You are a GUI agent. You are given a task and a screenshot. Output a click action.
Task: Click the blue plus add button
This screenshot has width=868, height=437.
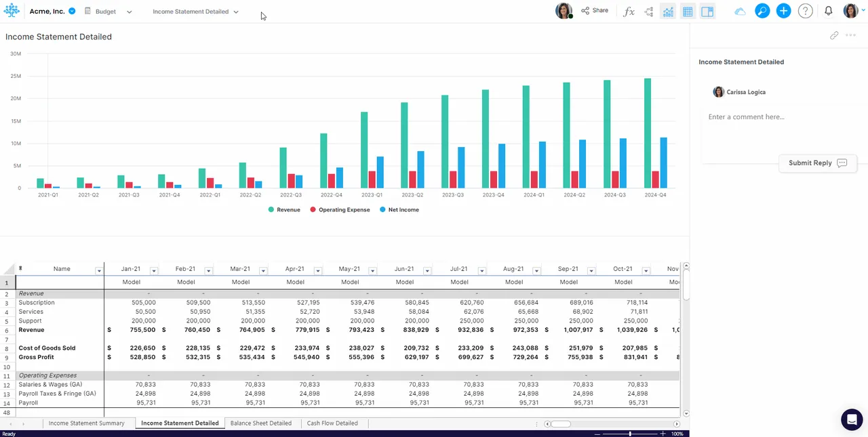[x=783, y=11]
